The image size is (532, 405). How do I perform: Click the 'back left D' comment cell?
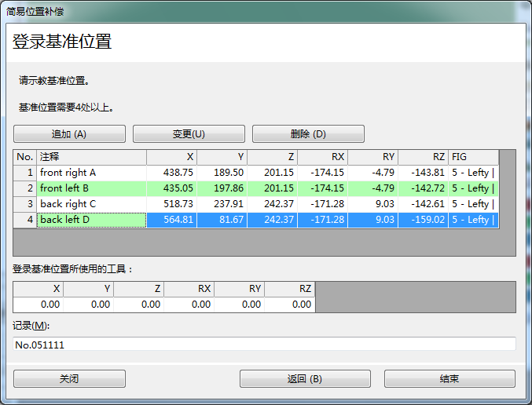click(x=91, y=220)
